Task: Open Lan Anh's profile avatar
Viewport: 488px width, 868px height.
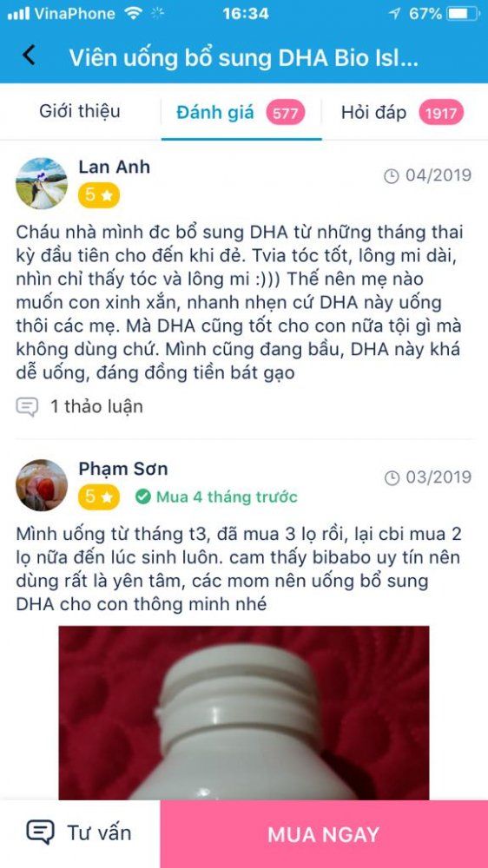Action: coord(42,183)
